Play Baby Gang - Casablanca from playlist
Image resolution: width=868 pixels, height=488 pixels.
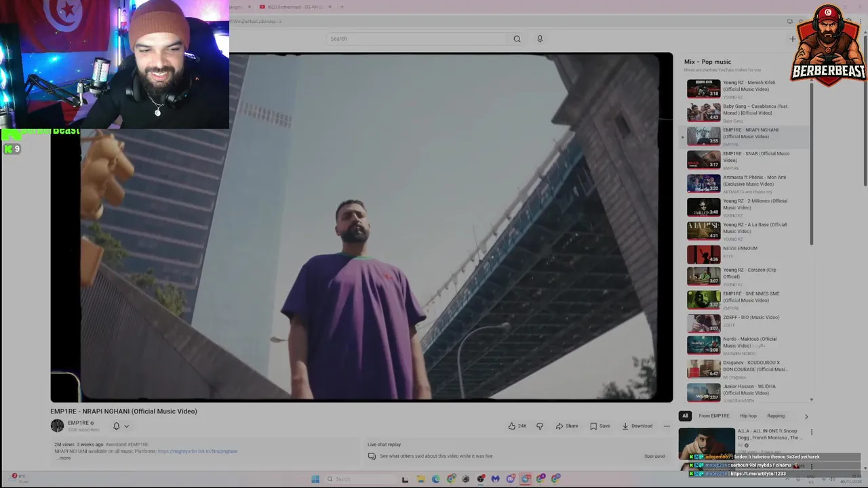point(747,112)
